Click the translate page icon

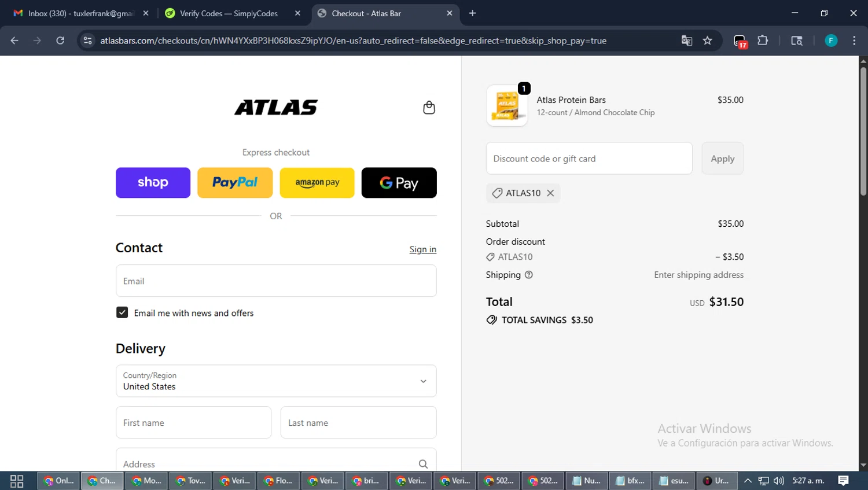687,40
